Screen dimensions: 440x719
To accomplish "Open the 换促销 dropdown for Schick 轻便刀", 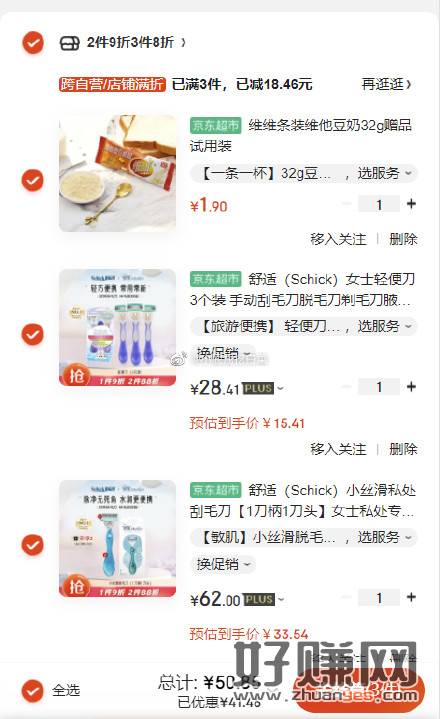I will point(223,353).
